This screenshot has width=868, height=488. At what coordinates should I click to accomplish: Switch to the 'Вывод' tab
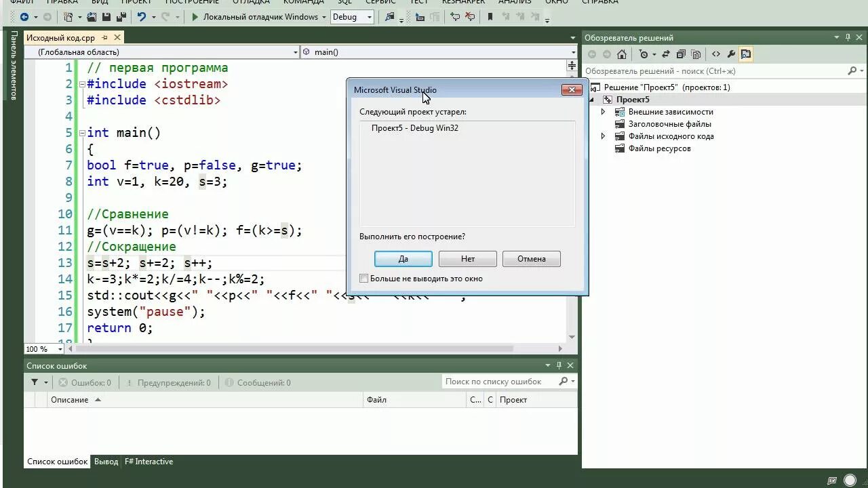tap(106, 462)
